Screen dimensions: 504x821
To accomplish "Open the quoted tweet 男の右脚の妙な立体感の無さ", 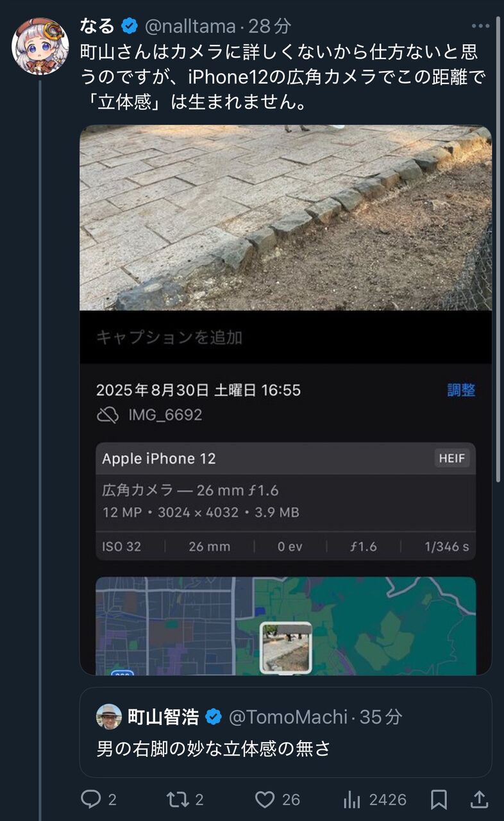I will point(285,732).
